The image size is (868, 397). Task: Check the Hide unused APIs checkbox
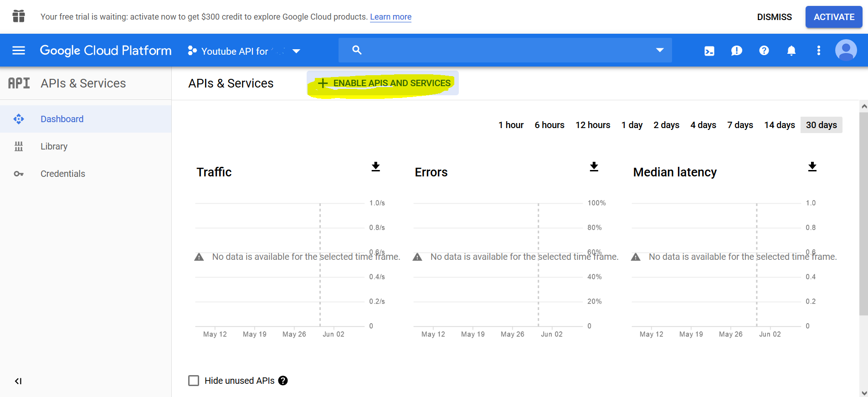point(194,381)
